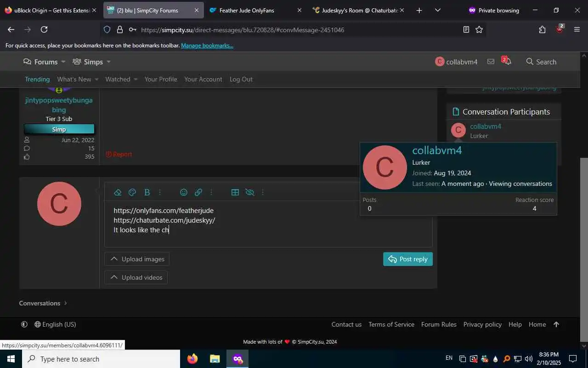Open Terms of Service footer link

point(391,324)
